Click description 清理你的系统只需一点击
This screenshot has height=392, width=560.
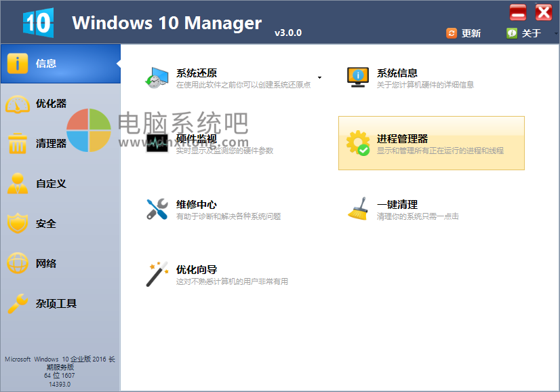click(418, 216)
